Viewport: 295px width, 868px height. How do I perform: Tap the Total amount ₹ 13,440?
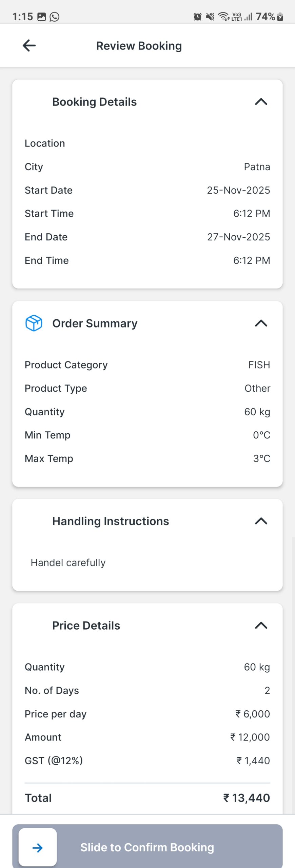247,798
